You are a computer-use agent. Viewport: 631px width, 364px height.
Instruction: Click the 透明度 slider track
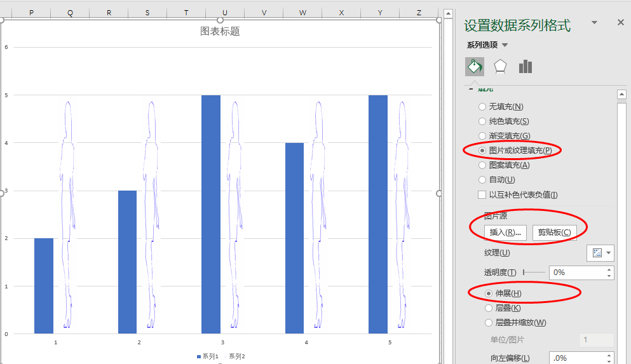[534, 272]
